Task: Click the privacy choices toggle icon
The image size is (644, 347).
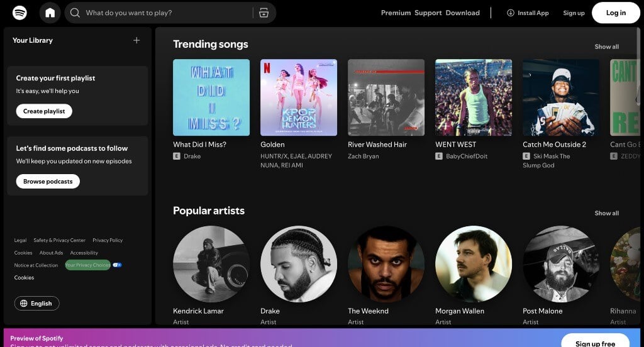Action: pos(117,265)
